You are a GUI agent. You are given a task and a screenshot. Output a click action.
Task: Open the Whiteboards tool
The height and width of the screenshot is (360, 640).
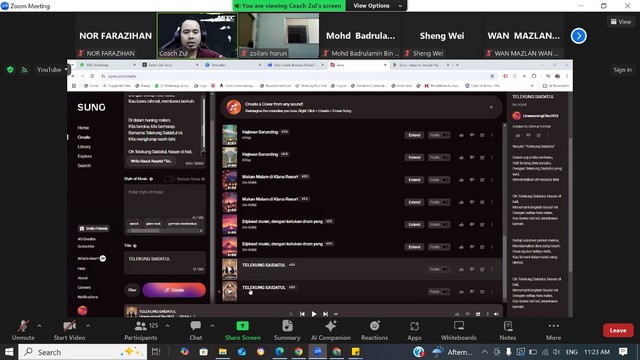pyautogui.click(x=458, y=331)
